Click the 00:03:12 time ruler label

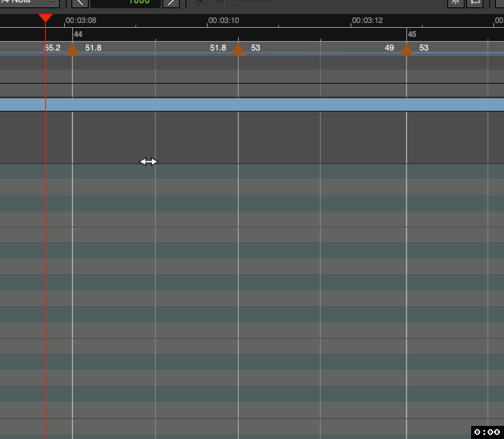(x=367, y=21)
